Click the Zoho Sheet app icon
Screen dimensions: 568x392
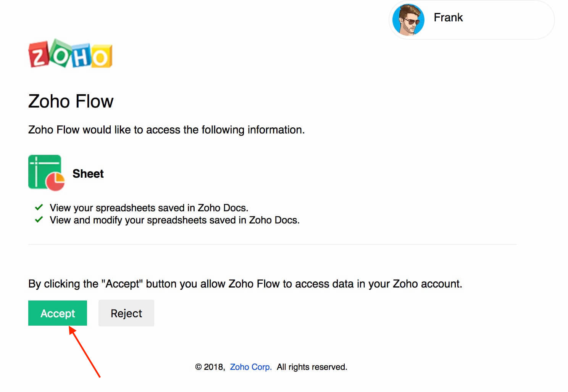[x=46, y=173]
